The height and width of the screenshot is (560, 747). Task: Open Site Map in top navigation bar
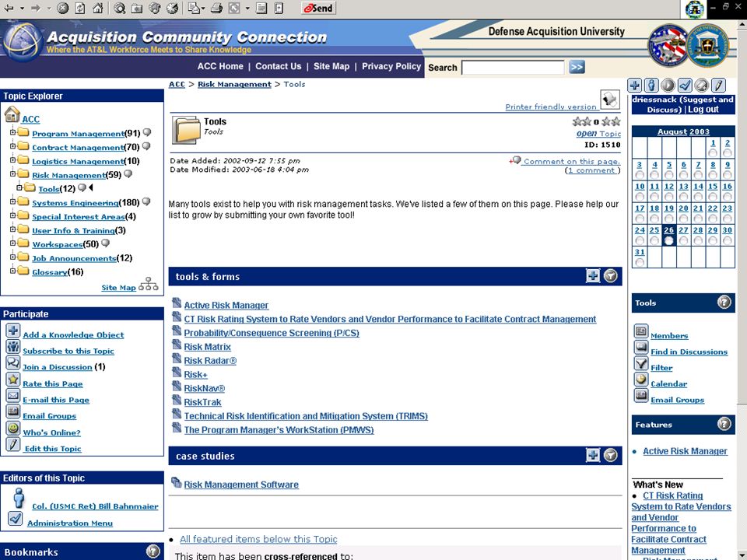coord(331,66)
